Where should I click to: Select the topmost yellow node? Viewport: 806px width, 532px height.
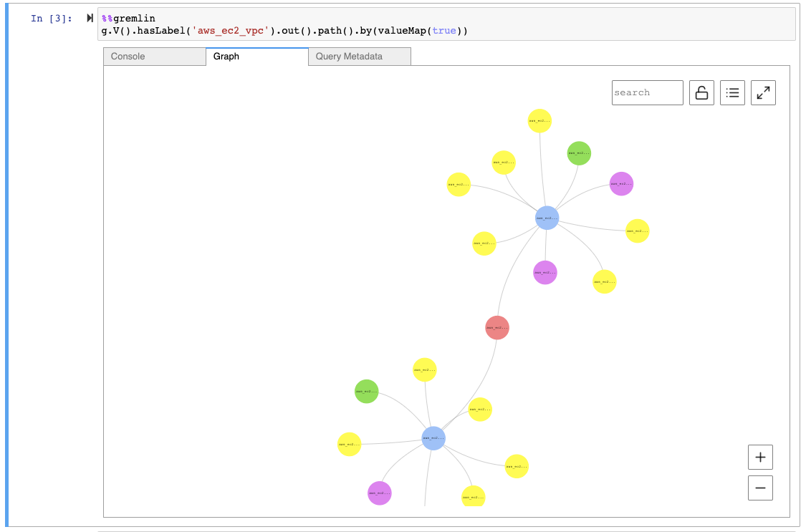pos(539,121)
